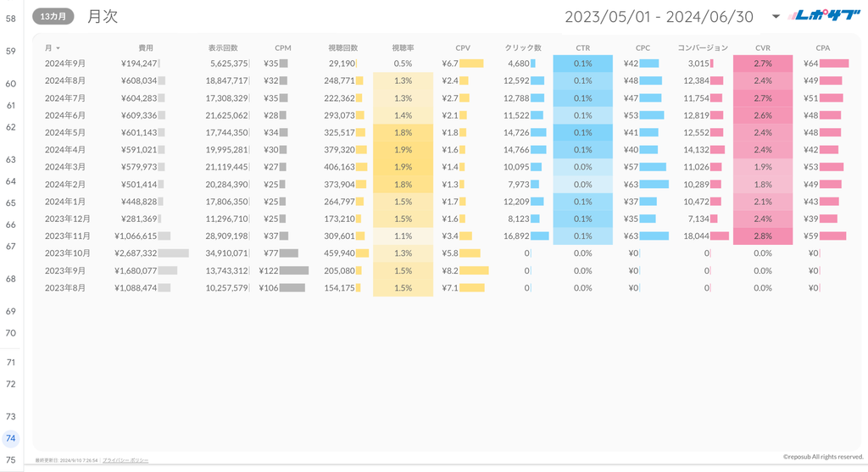Click the sort arrow beside 月 header
The height and width of the screenshot is (472, 868).
[58, 48]
